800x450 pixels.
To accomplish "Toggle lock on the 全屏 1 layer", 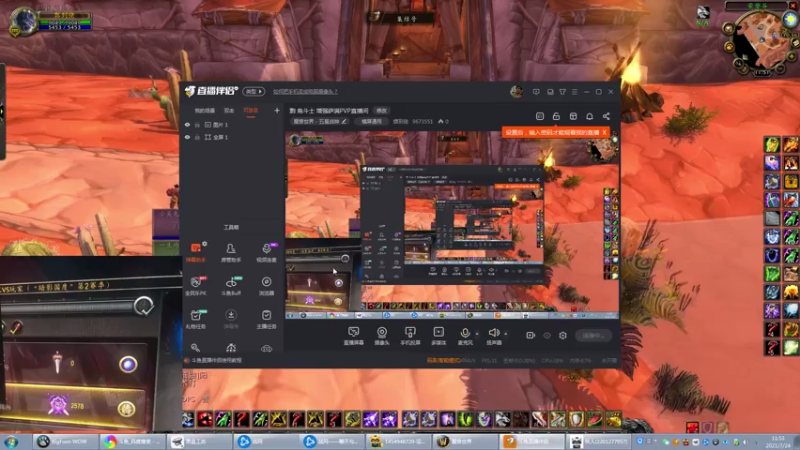I will (197, 137).
